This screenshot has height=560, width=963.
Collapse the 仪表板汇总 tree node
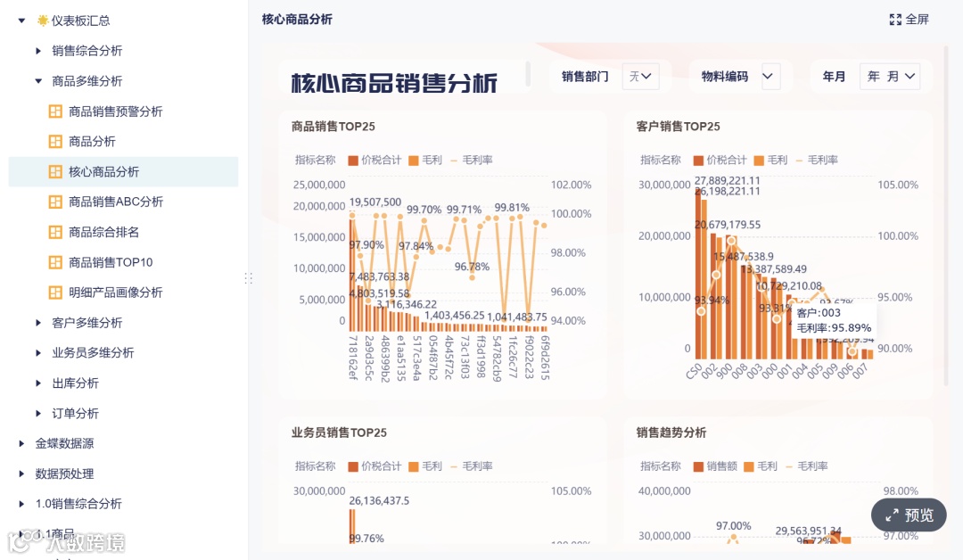pos(21,21)
